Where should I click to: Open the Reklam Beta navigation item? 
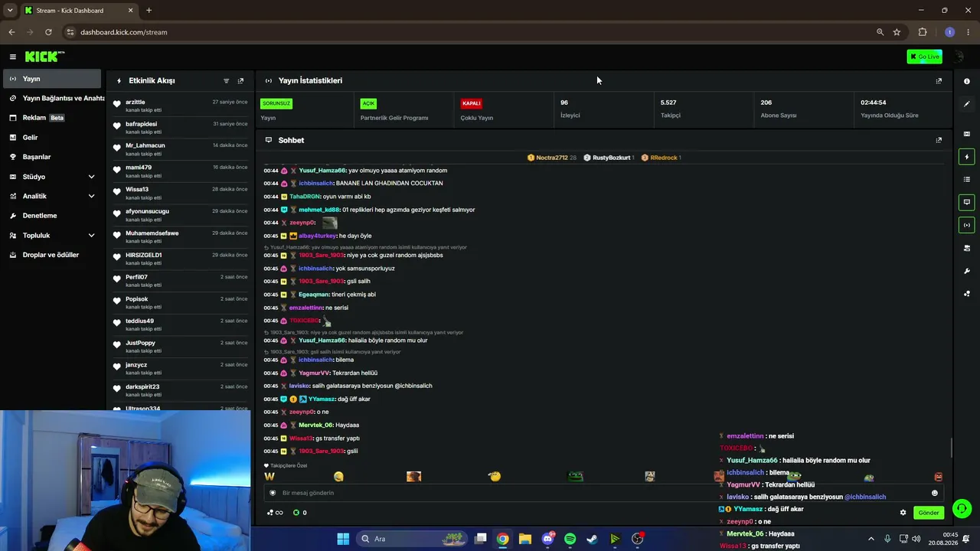52,118
